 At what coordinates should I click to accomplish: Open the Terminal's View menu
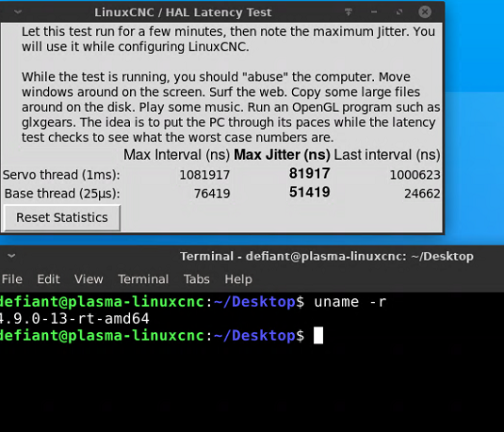point(89,280)
